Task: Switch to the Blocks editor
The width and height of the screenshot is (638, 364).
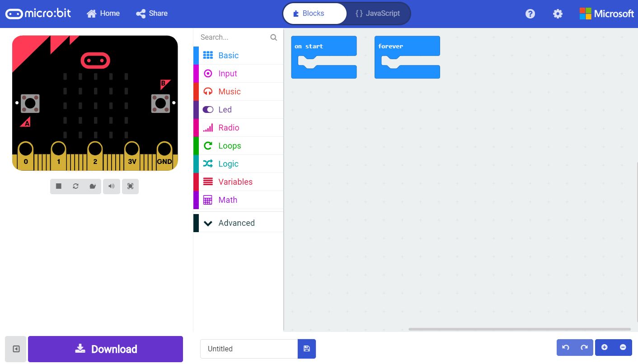Action: (314, 14)
